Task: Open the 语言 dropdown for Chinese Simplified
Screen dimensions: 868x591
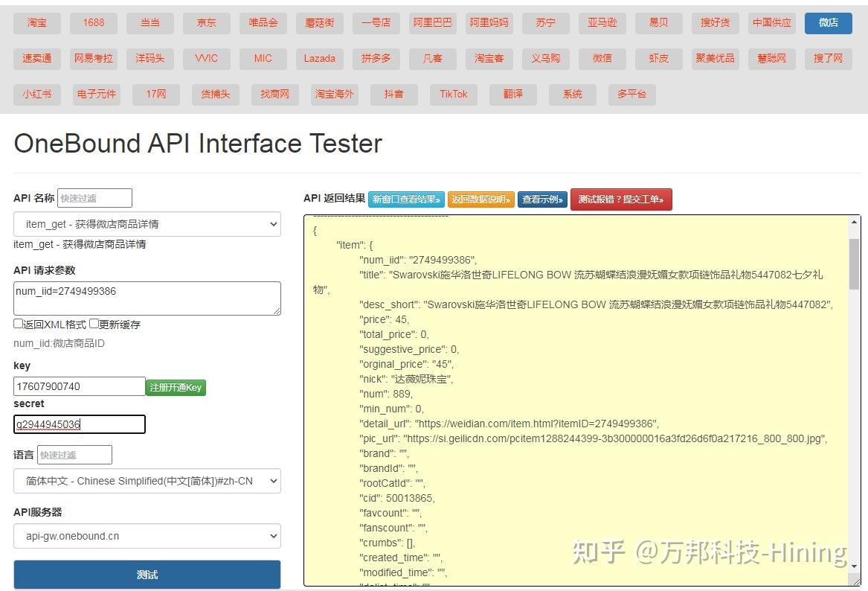Action: 147,481
